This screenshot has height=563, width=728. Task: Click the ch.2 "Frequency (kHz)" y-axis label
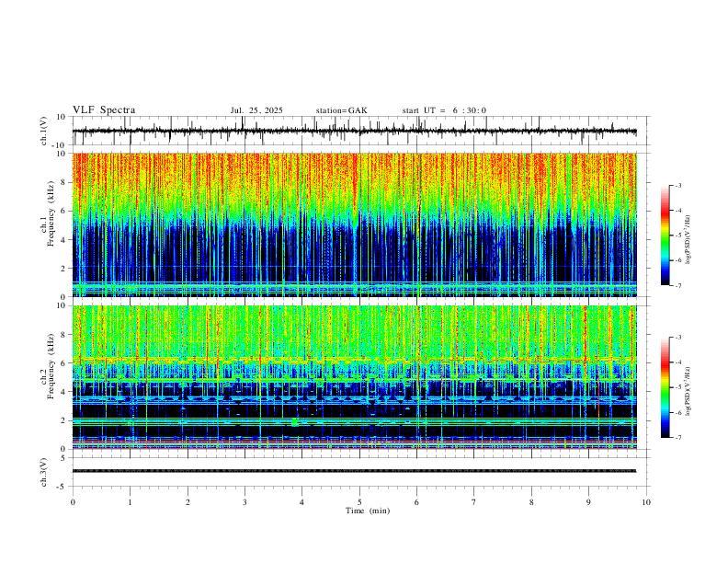coord(51,366)
